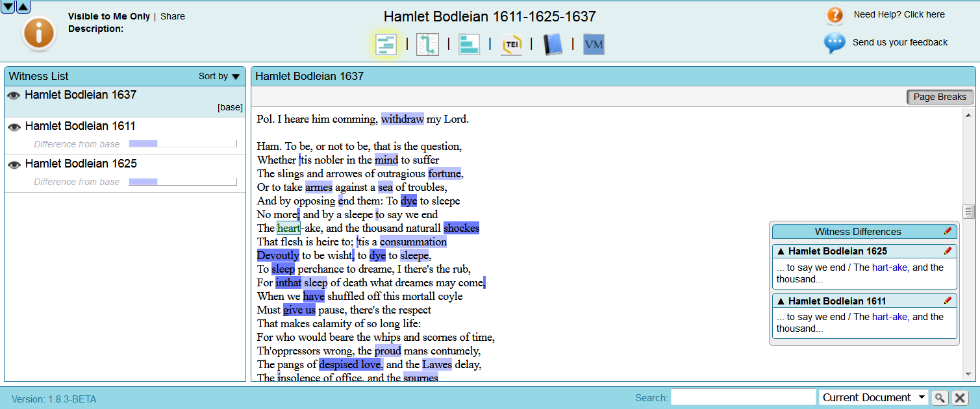
Task: Click selected word 'heart' in heart-ake
Action: pos(288,228)
